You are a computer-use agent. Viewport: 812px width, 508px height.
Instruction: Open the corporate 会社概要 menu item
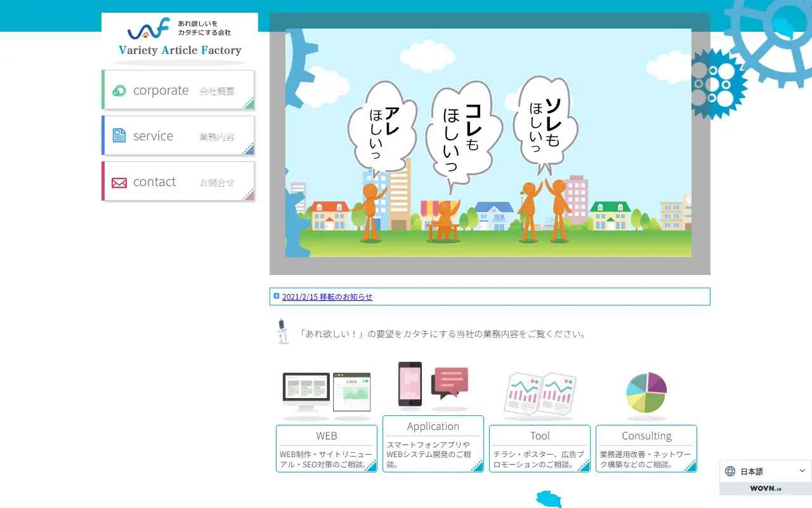click(x=178, y=90)
